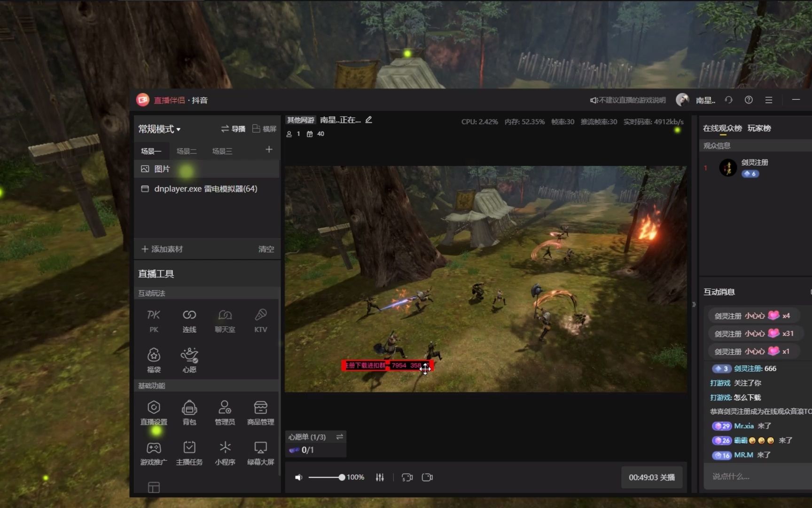
Task: Click the 南星.. username in title bar
Action: pos(705,100)
